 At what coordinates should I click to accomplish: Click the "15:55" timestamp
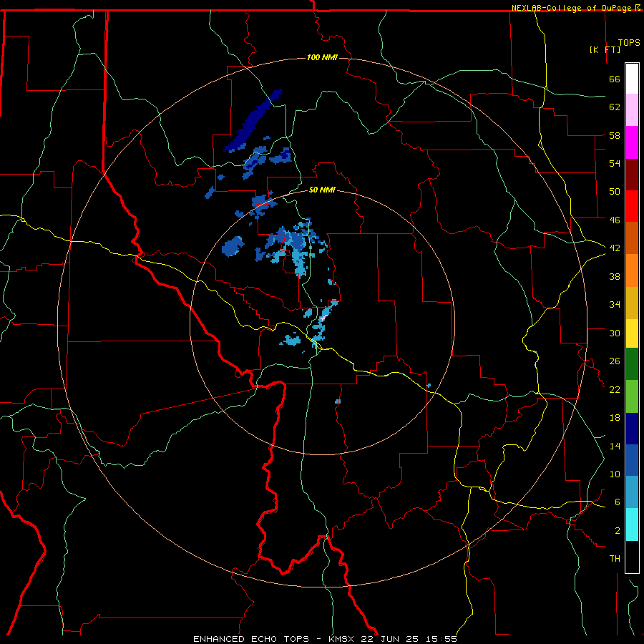pos(440,639)
